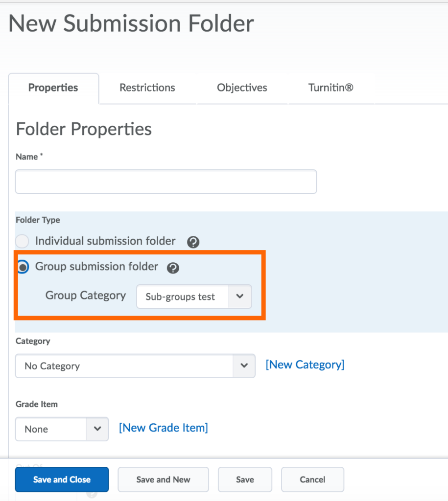Image resolution: width=448 pixels, height=501 pixels.
Task: Switch to the Objectives tab
Action: point(242,88)
